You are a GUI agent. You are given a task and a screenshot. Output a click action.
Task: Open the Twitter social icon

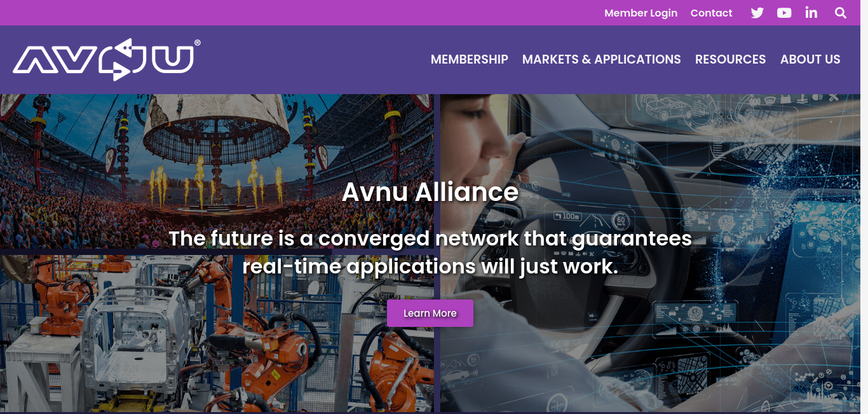[x=757, y=13]
